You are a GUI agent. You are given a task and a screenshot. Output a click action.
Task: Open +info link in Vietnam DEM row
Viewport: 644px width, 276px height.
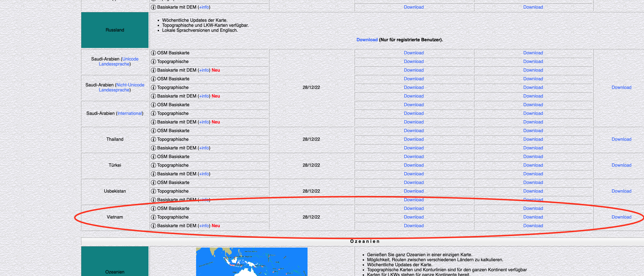coord(204,226)
